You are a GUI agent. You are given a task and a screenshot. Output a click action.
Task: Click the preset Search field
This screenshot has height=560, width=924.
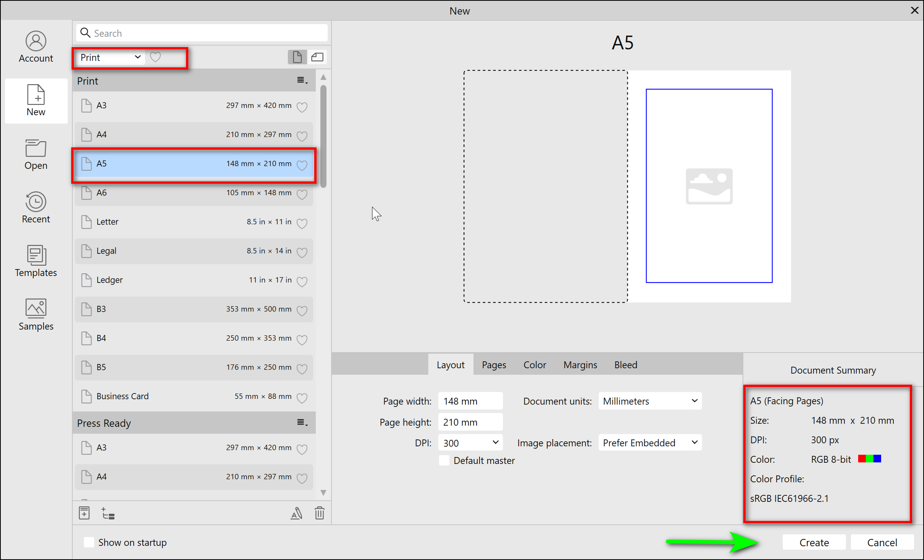pos(202,33)
